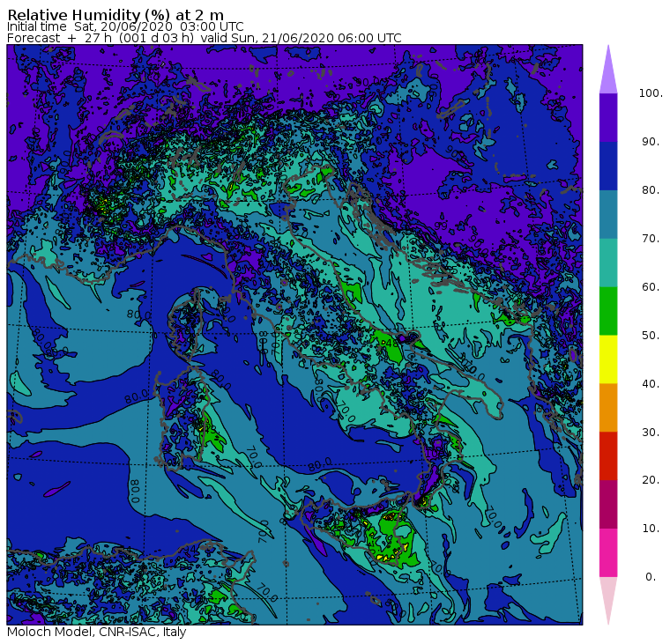Click the '80.' color scale label

pos(651,190)
